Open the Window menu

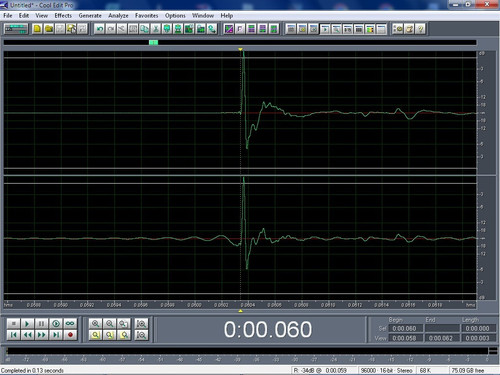pos(203,16)
